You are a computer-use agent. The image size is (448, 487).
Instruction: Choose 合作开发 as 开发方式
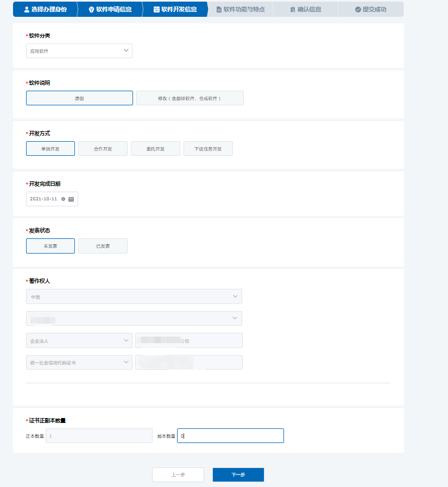point(103,149)
